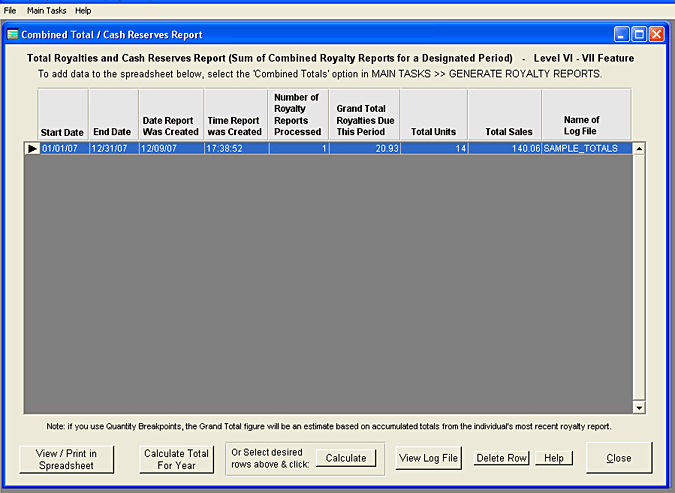Viewport: 675px width, 493px height.
Task: Close the report using Close button
Action: tap(618, 458)
